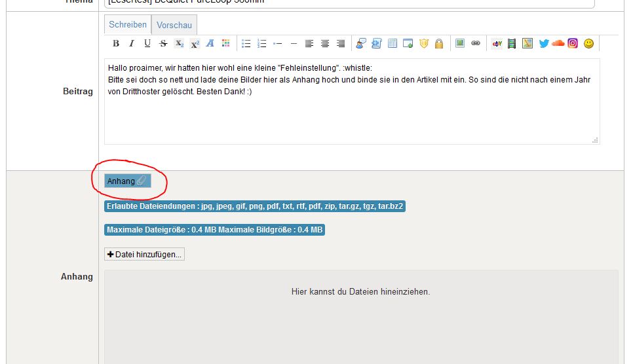Image resolution: width=633 pixels, height=364 pixels.
Task: Center-align the text
Action: pos(325,44)
